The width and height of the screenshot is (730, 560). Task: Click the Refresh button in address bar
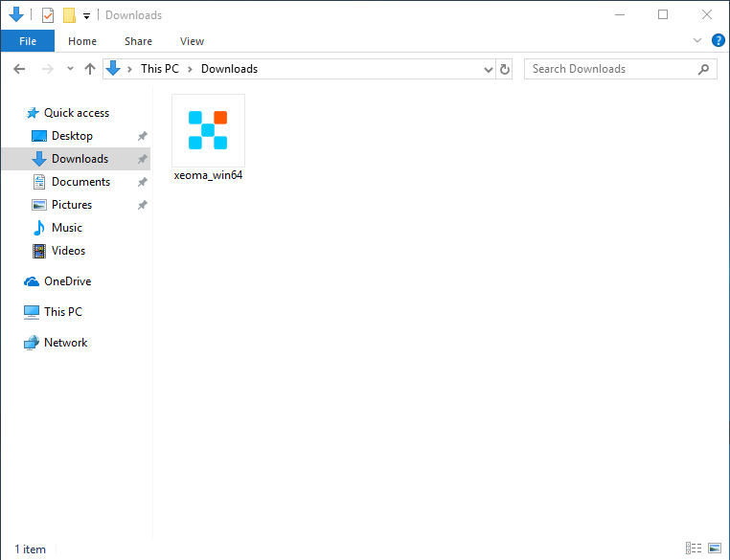pos(506,69)
